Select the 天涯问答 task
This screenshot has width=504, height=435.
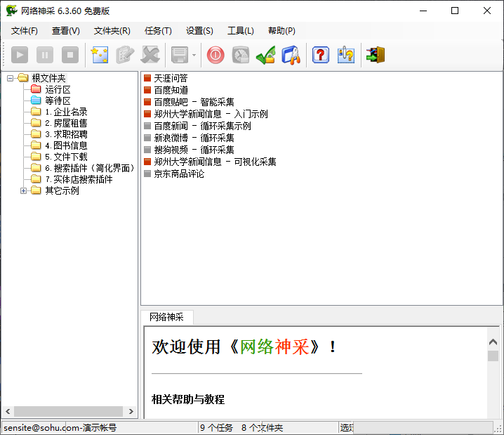click(x=171, y=78)
